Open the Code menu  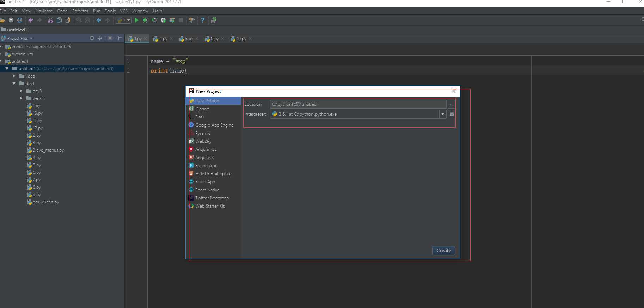click(x=62, y=11)
